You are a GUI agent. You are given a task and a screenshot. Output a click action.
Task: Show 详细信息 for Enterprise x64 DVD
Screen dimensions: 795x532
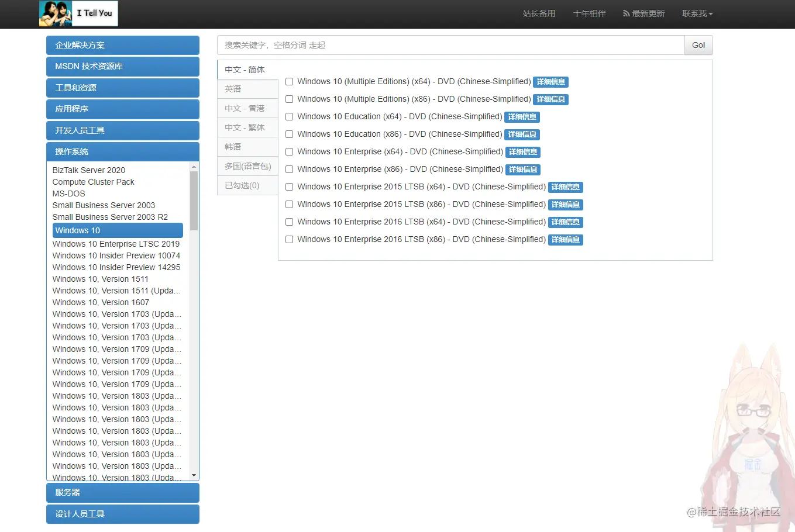tap(523, 152)
